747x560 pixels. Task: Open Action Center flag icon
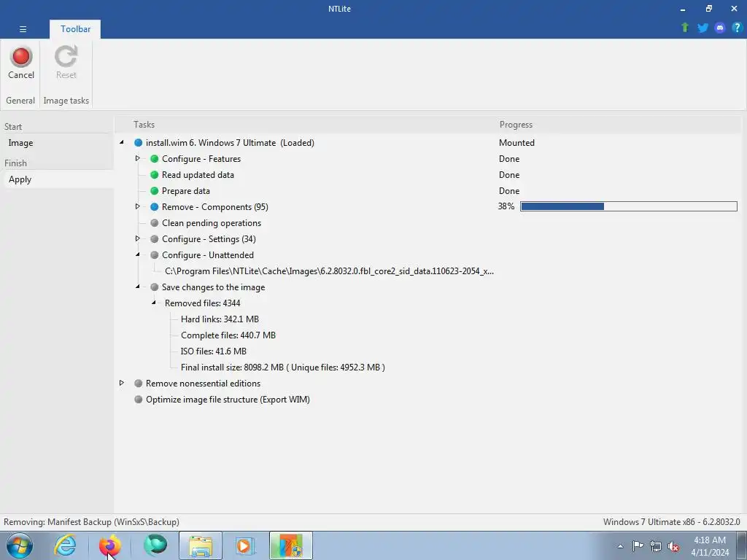coord(638,545)
